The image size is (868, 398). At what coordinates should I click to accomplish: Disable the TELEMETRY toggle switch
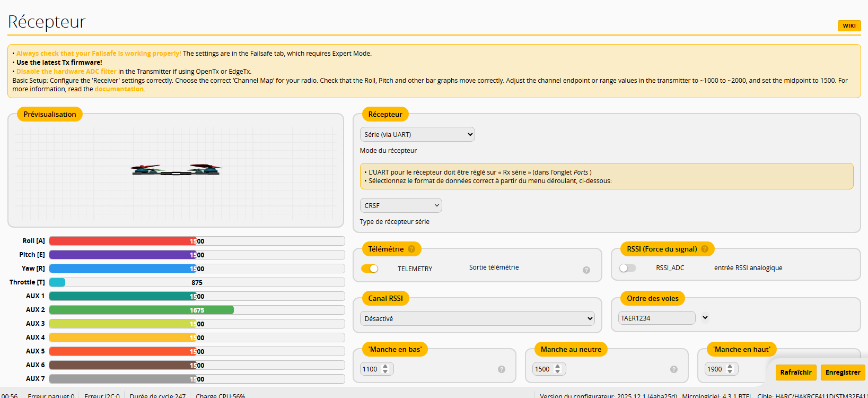tap(370, 269)
